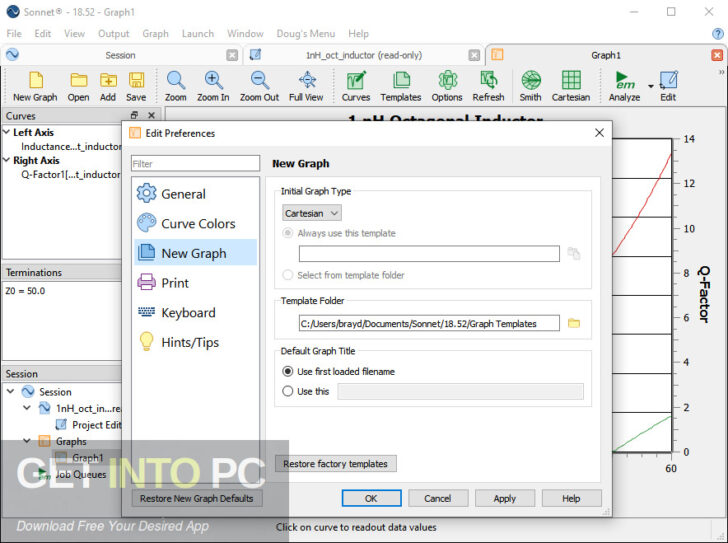Screen dimensions: 728x543
Task: Click Apply in Edit Preferences
Action: pos(505,498)
